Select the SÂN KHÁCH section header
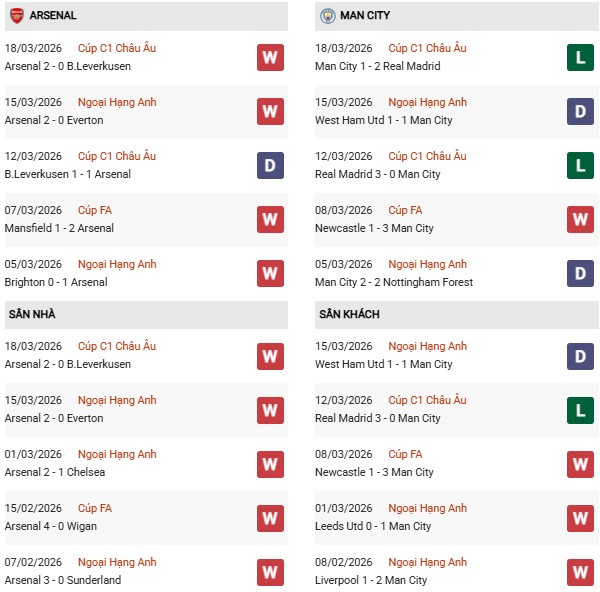The width and height of the screenshot is (600, 592). coord(349,314)
